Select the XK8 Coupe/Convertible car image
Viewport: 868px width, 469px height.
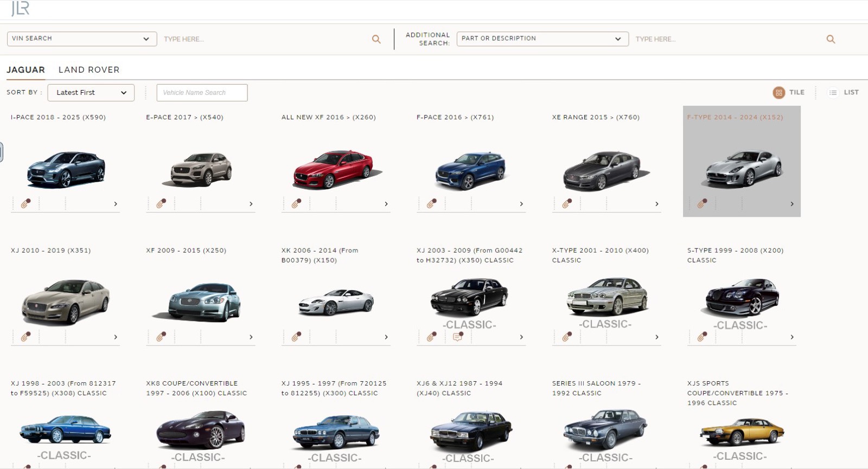[x=200, y=429]
